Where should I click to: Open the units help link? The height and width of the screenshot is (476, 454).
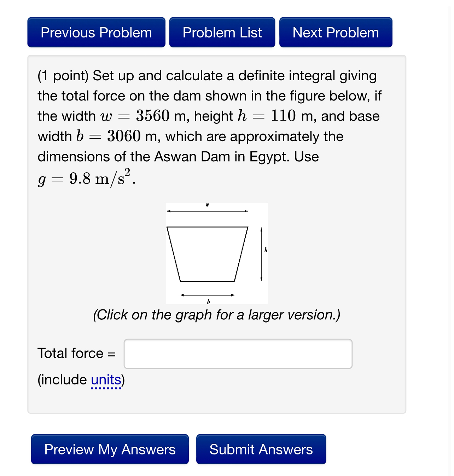105,379
